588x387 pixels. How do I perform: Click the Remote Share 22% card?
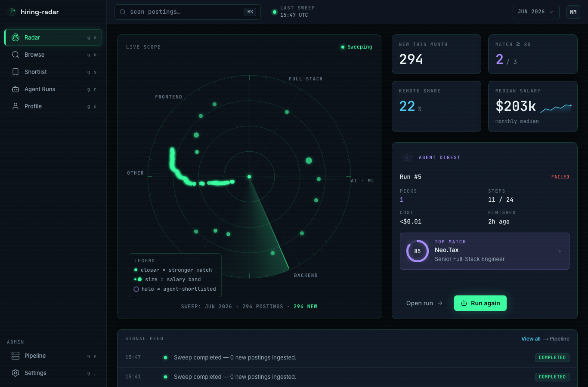(436, 106)
